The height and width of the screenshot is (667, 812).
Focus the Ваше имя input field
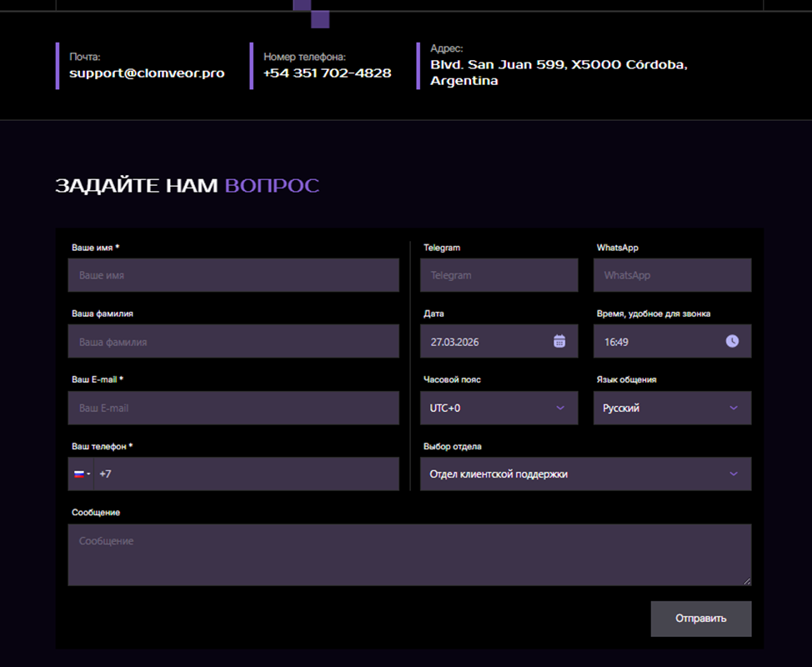click(233, 275)
